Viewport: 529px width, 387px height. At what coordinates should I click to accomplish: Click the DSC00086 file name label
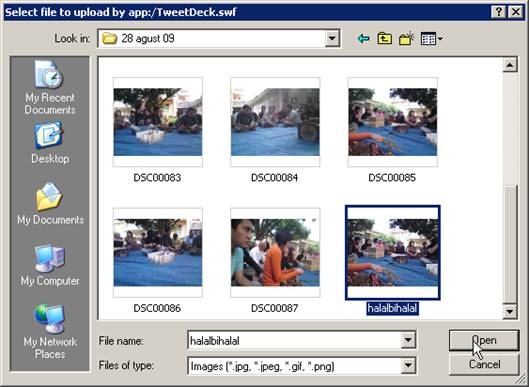pos(157,308)
